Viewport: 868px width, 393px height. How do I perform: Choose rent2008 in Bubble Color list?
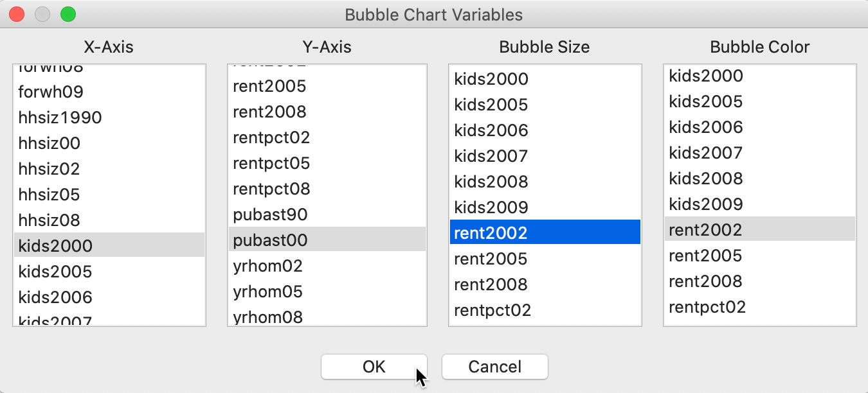click(x=760, y=281)
